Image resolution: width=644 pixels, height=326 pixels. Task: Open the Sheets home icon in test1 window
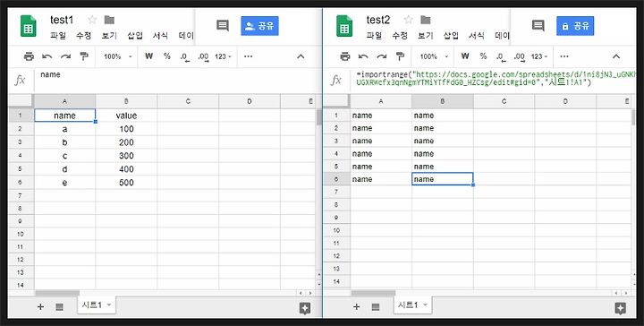[29, 26]
